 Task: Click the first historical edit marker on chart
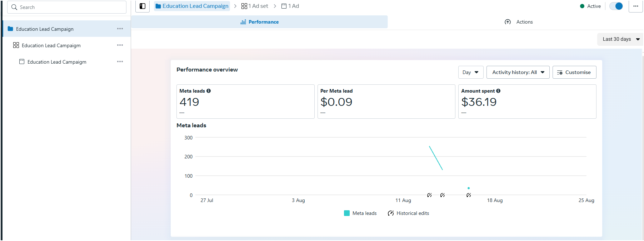(429, 195)
